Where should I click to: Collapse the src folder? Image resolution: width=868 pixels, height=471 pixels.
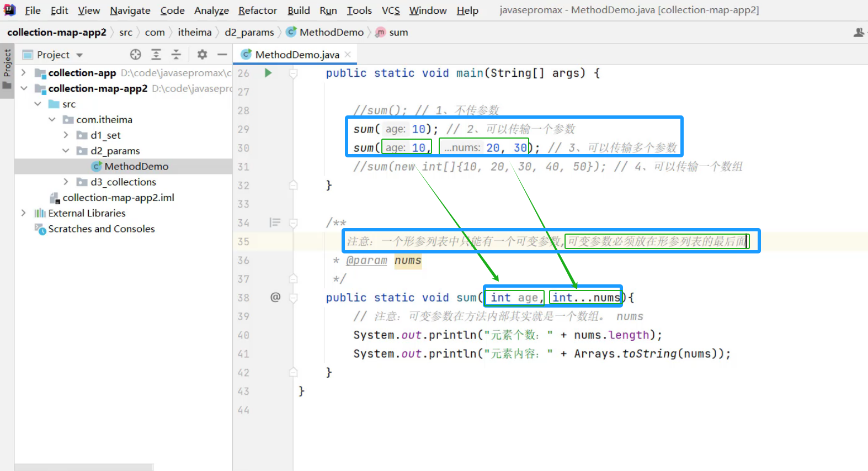[x=38, y=104]
